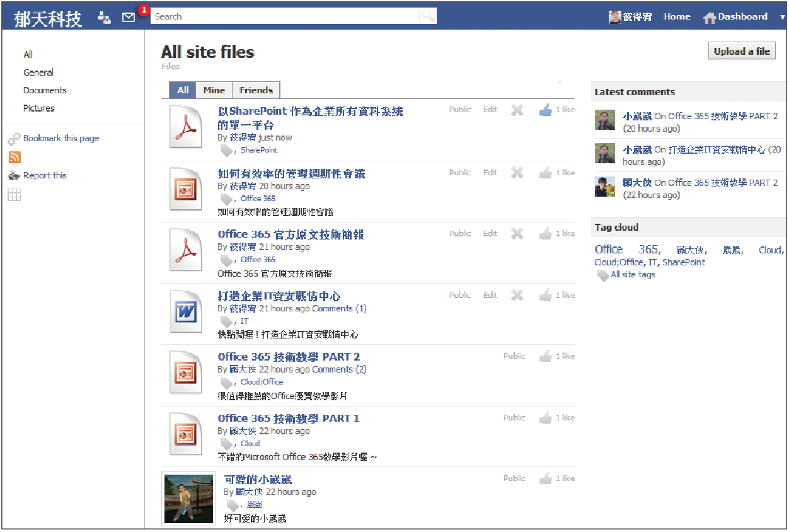Click Office 365 in tag cloud
Viewport: 789px width, 532px height.
point(627,250)
